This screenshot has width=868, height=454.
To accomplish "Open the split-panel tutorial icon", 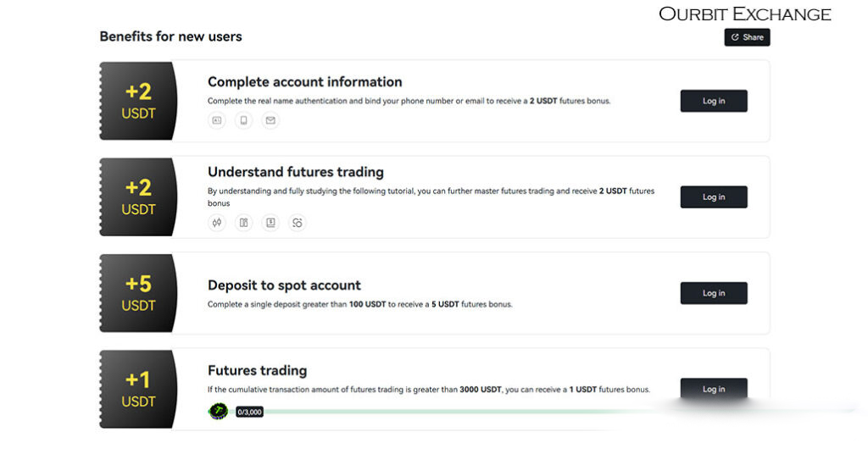I will (x=243, y=223).
